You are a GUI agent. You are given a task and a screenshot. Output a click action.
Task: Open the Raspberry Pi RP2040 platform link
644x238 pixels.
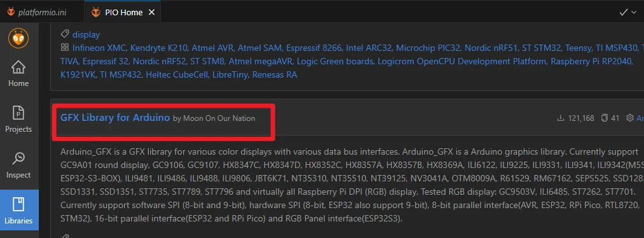[591, 62]
